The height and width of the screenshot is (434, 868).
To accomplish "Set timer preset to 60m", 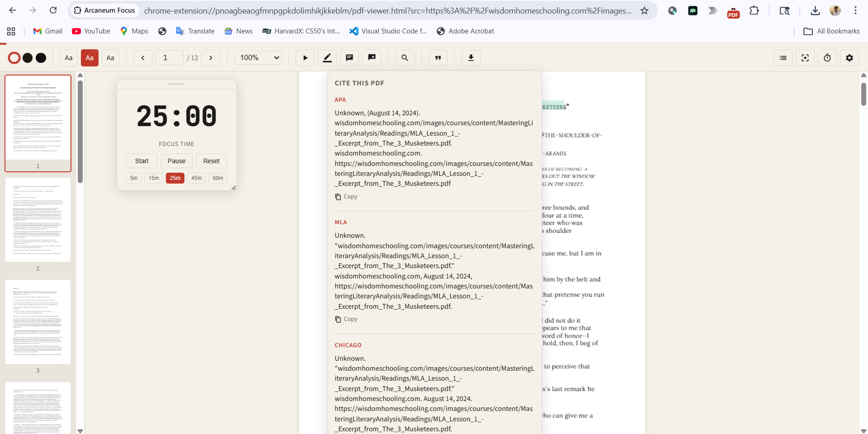I will 218,178.
